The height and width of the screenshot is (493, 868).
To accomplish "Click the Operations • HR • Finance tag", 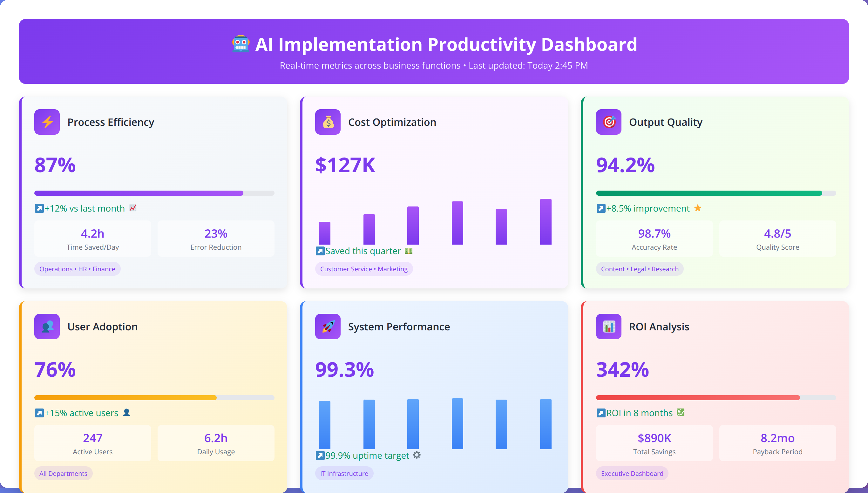I will click(x=77, y=269).
